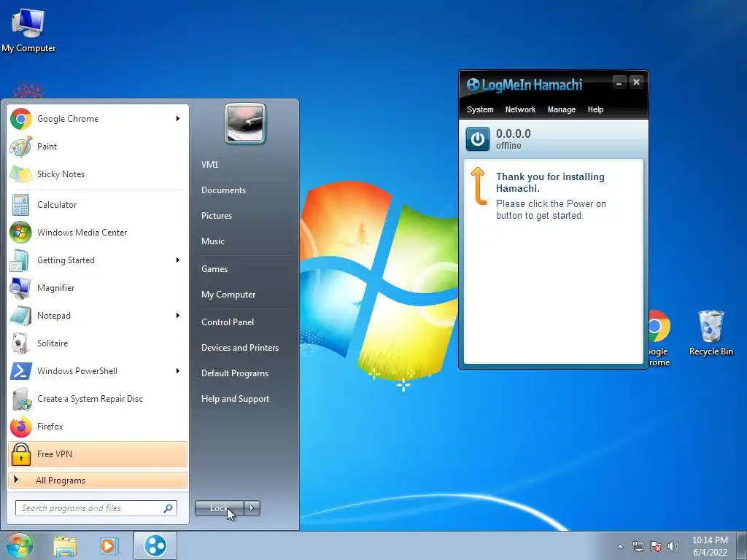Click the user account picture thumbnail
The width and height of the screenshot is (747, 560).
click(245, 124)
